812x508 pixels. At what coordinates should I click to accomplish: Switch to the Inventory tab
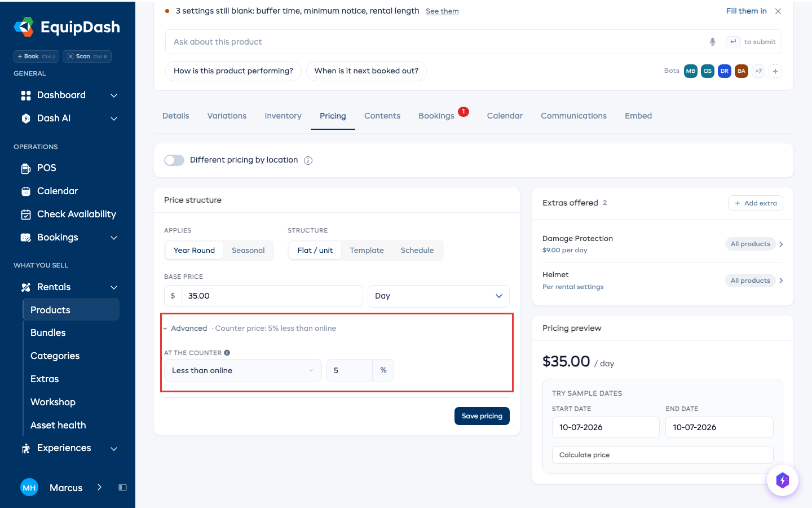[x=283, y=116]
